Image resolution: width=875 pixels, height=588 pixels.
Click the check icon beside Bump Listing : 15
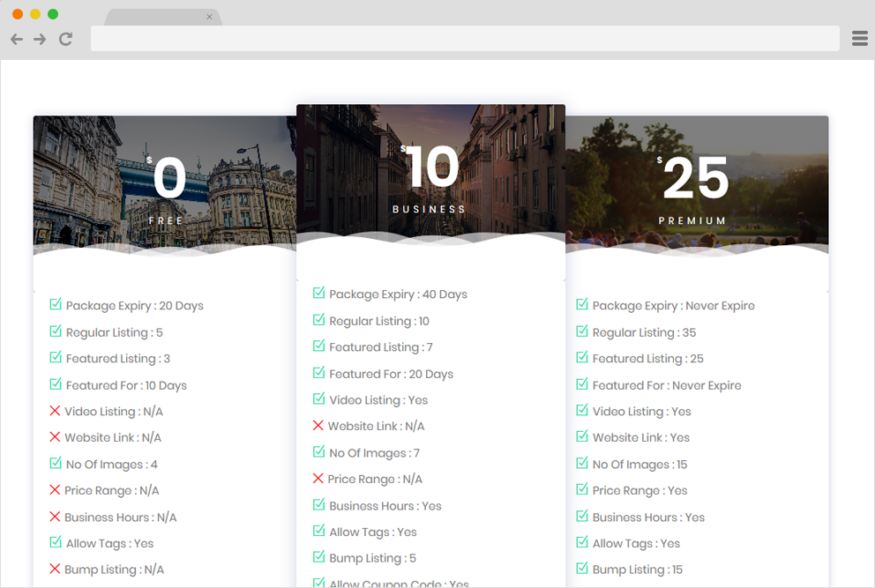(x=582, y=568)
